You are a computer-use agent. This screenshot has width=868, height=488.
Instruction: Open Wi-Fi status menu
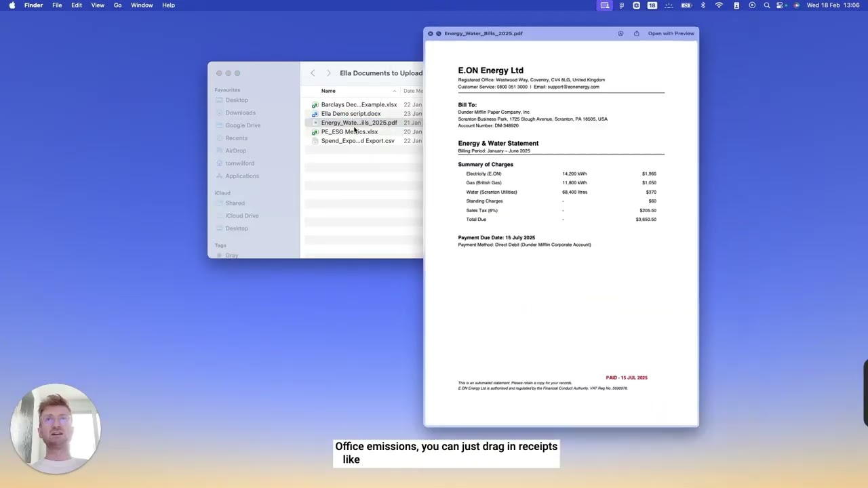[x=719, y=5]
